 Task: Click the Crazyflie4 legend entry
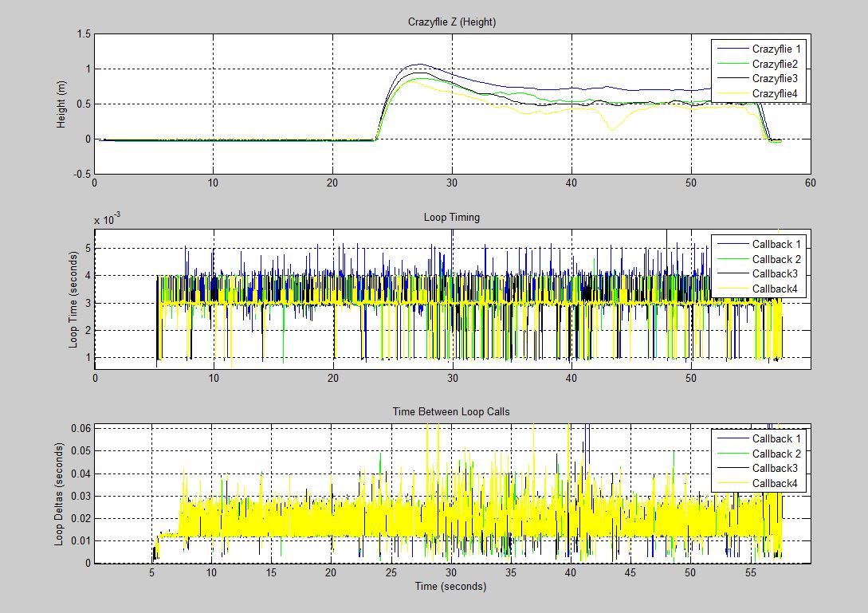pos(775,94)
